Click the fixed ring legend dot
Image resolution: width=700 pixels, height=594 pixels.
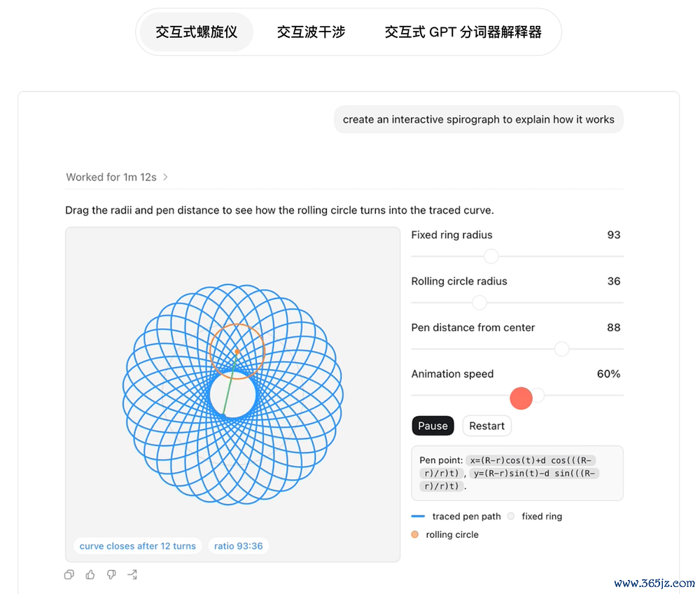pyautogui.click(x=511, y=516)
